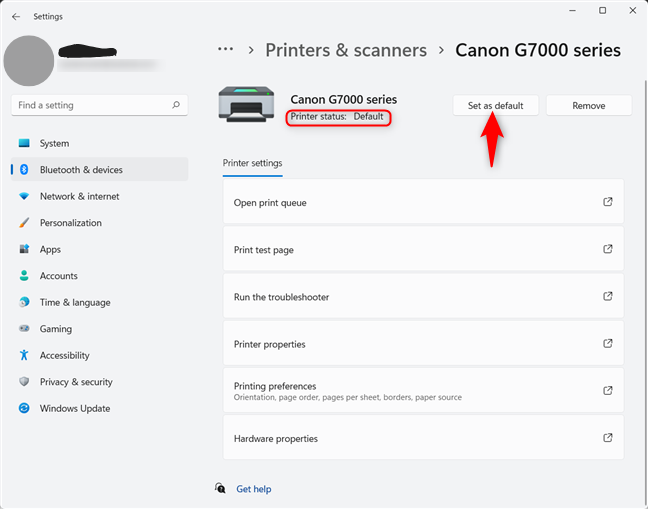
Task: Click the Windows Update sync icon
Action: coord(24,408)
